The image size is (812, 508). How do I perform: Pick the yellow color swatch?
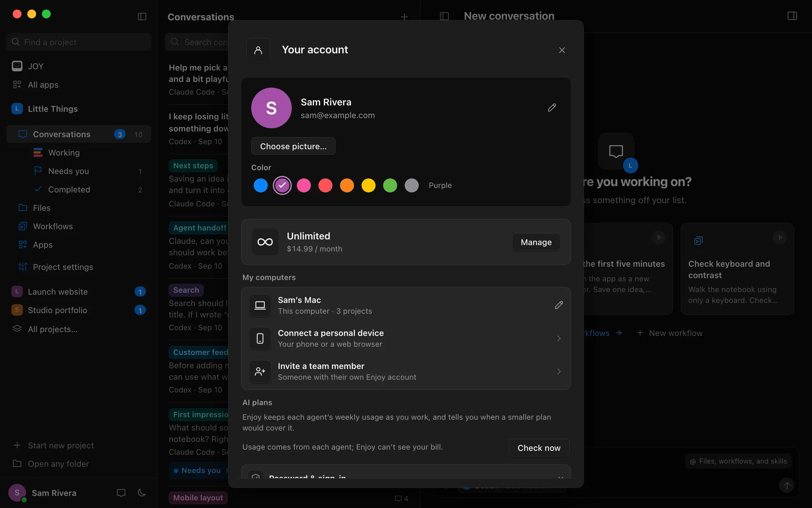coord(369,185)
